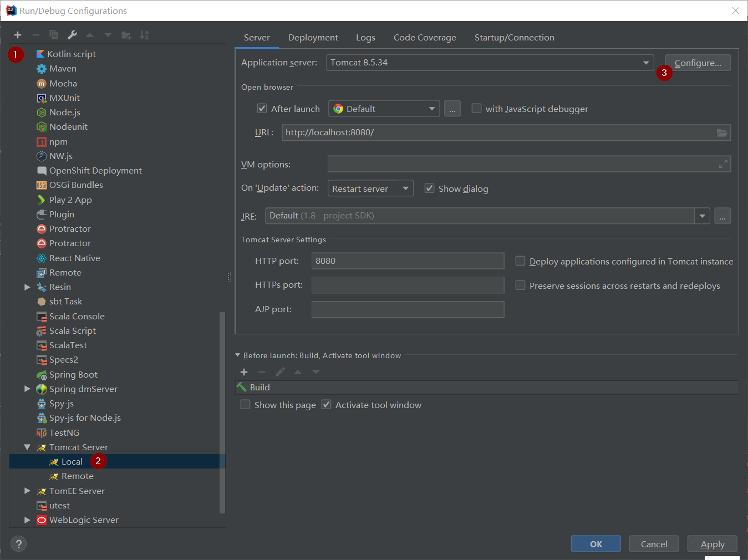The width and height of the screenshot is (748, 560).
Task: Open the JRE dropdown arrow
Action: pos(702,216)
